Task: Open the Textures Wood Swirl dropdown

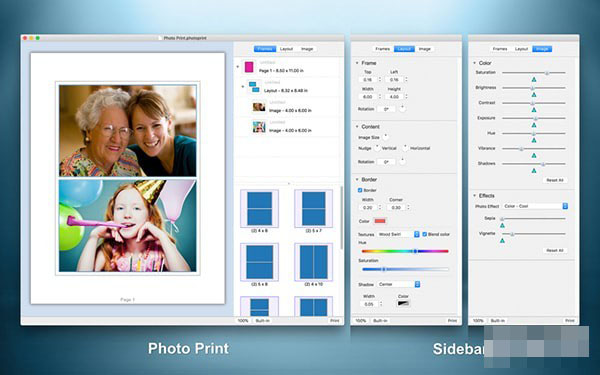Action: (398, 234)
